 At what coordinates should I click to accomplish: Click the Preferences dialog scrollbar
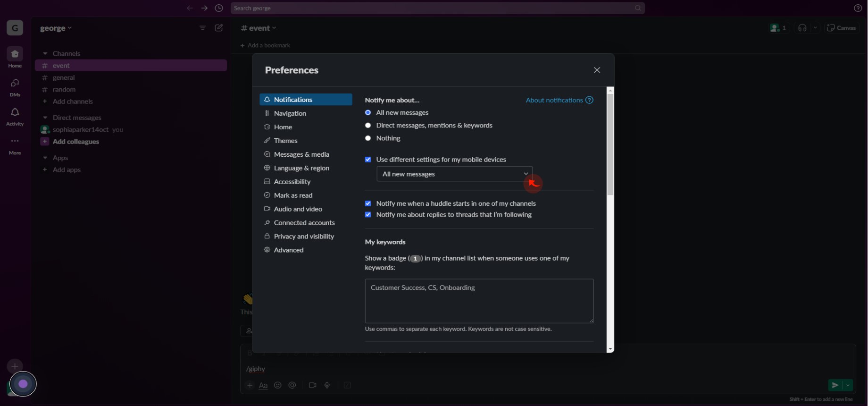(610, 144)
